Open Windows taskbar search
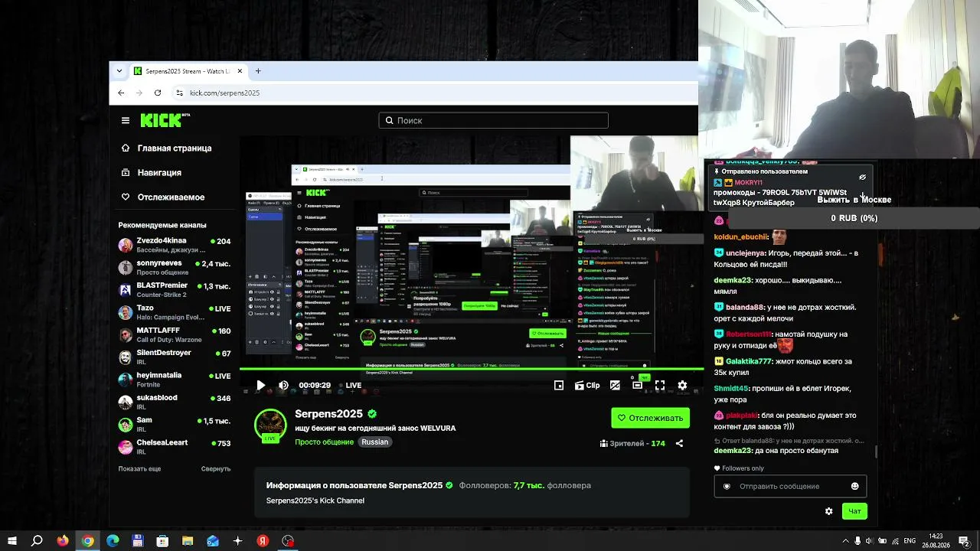 pyautogui.click(x=37, y=541)
